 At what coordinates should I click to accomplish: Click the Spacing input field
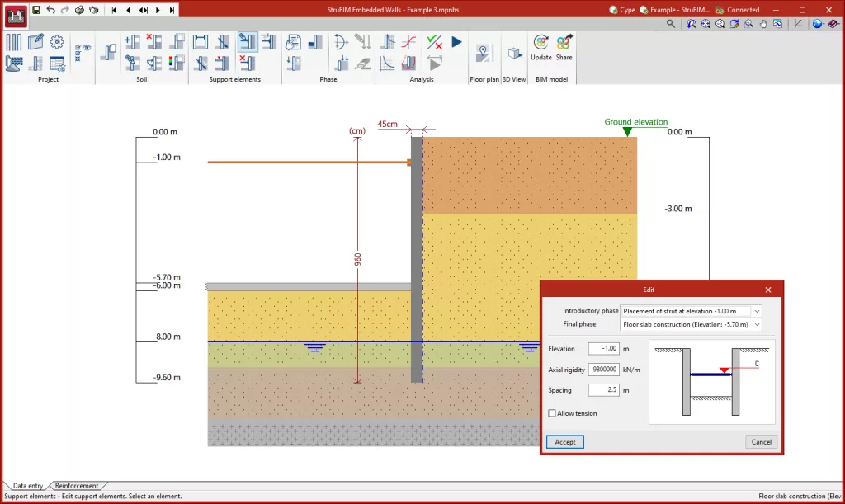point(603,390)
